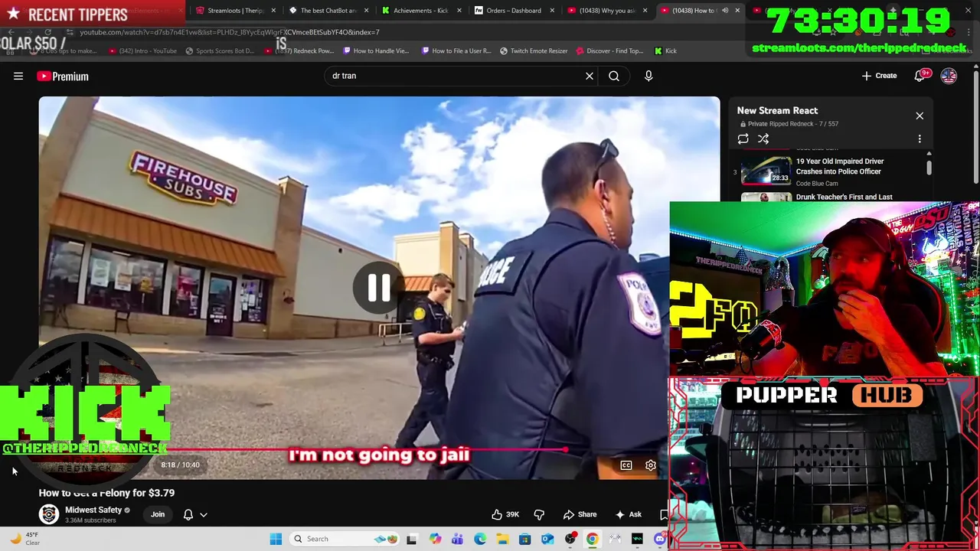
Task: Open the Kick bookmark
Action: point(665,51)
